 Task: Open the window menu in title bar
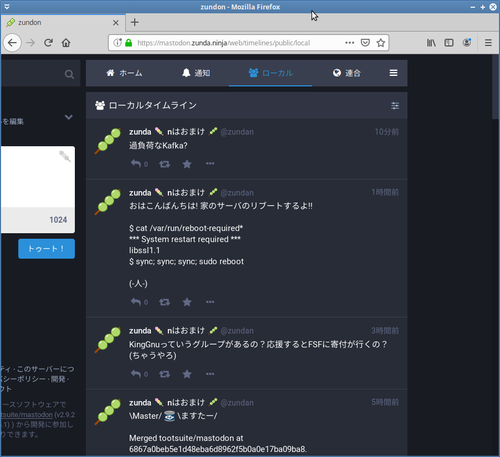[x=7, y=7]
